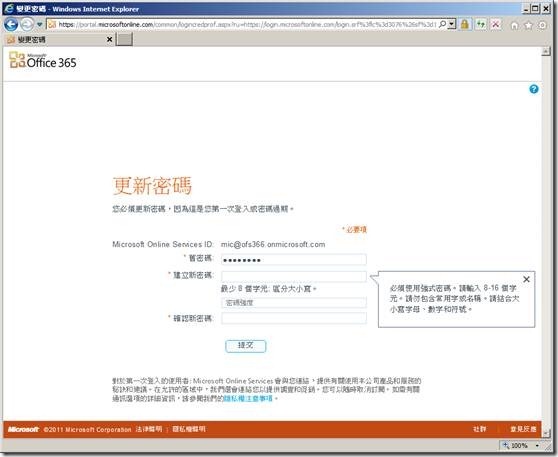
Task: Open a new blank tab button
Action: [125, 40]
